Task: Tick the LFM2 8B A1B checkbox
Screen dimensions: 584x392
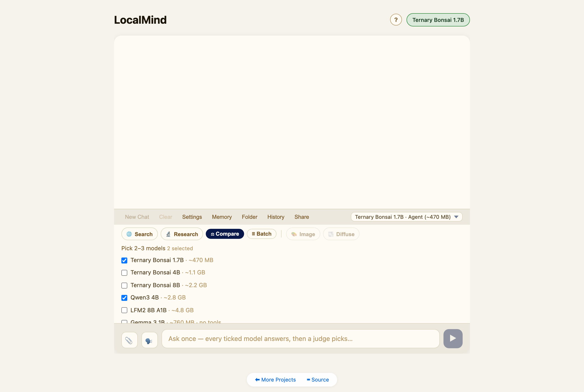Action: (124, 310)
